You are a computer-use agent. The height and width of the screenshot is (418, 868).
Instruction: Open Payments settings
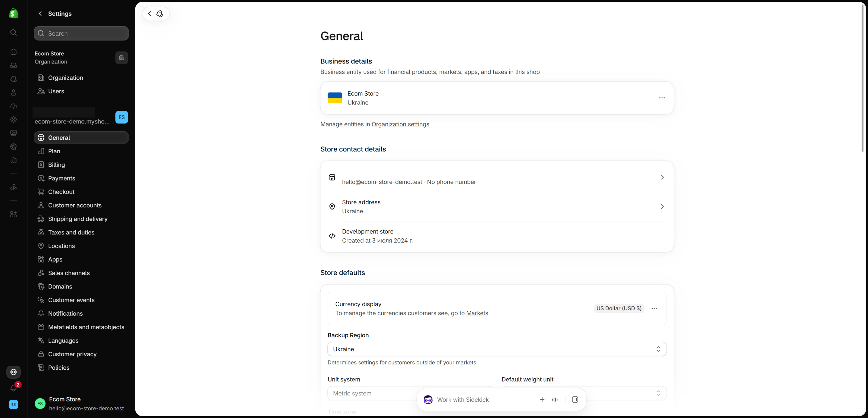pyautogui.click(x=81, y=178)
